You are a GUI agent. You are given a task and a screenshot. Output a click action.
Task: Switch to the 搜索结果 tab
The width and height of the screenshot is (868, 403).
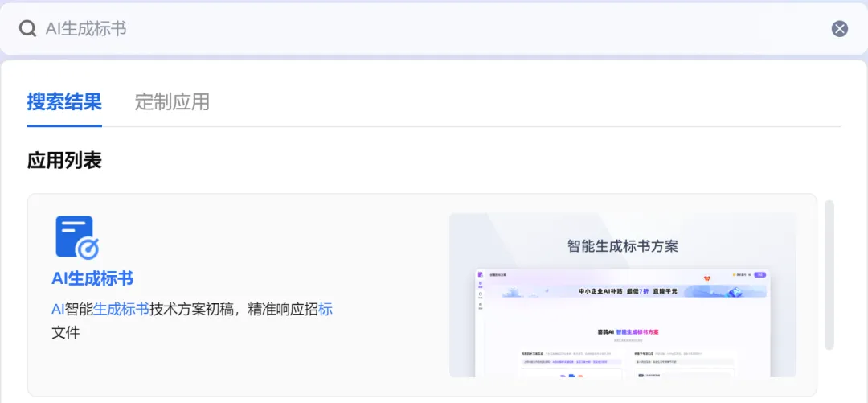(x=64, y=102)
